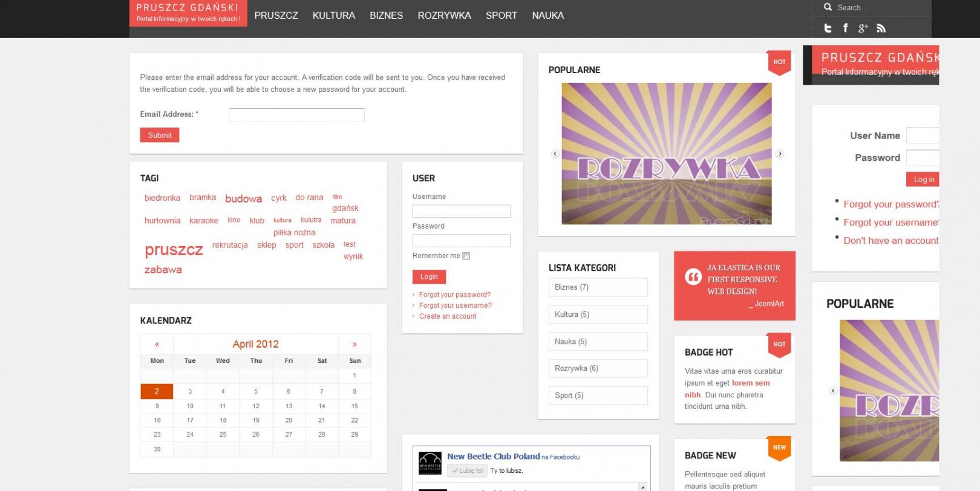980x491 pixels.
Task: Open the Twitter social icon
Action: (x=828, y=28)
